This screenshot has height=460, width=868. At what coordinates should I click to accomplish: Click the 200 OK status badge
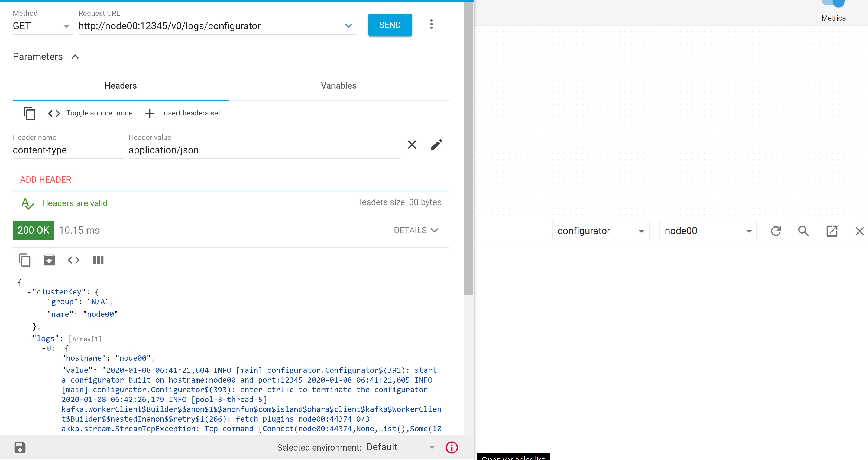pyautogui.click(x=33, y=230)
